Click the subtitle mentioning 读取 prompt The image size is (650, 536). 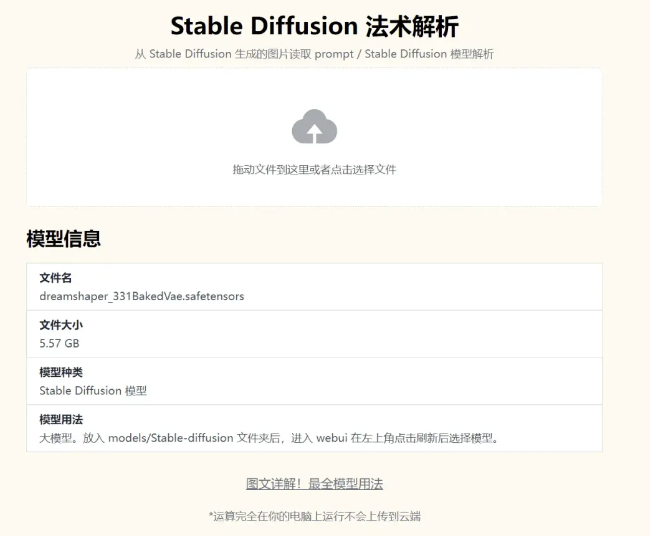(x=314, y=54)
